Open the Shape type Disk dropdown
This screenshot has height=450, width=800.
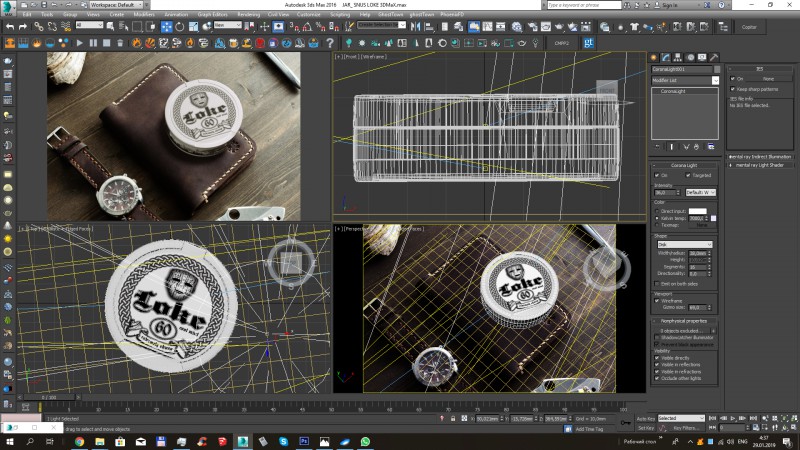pyautogui.click(x=684, y=242)
